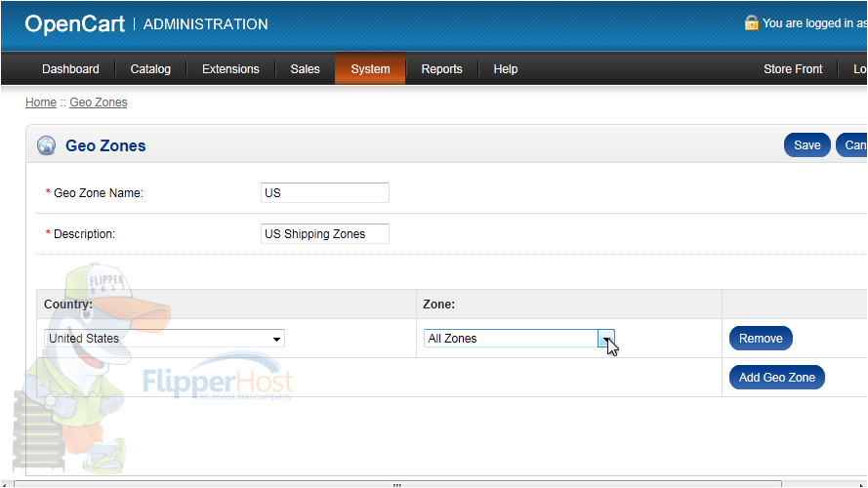The width and height of the screenshot is (868, 488).
Task: Click the Country: column header
Action: 68,305
